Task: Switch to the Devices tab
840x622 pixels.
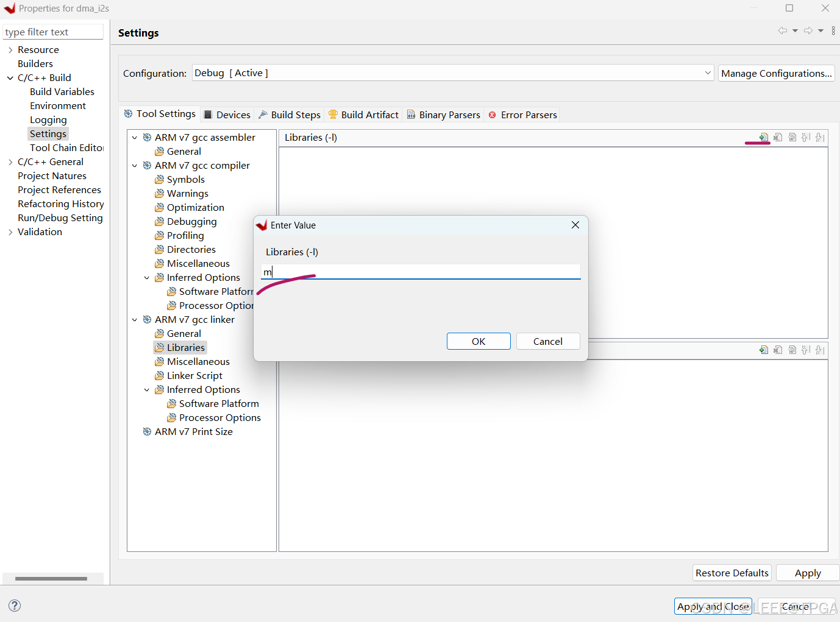Action: point(227,115)
